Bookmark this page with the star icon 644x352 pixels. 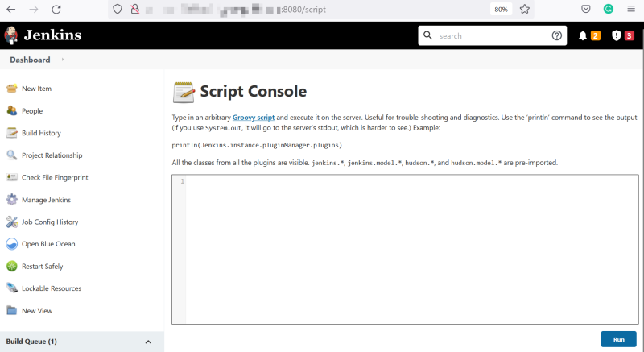(525, 9)
